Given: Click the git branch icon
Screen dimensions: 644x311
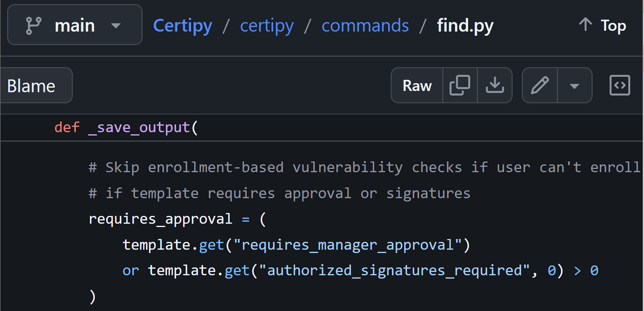Looking at the screenshot, I should pyautogui.click(x=33, y=25).
